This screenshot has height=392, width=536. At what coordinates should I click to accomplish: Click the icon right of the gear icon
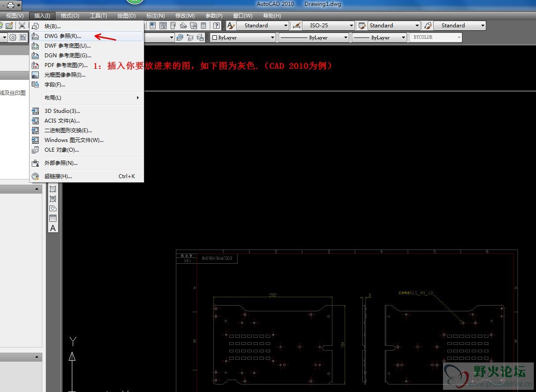[x=23, y=37]
